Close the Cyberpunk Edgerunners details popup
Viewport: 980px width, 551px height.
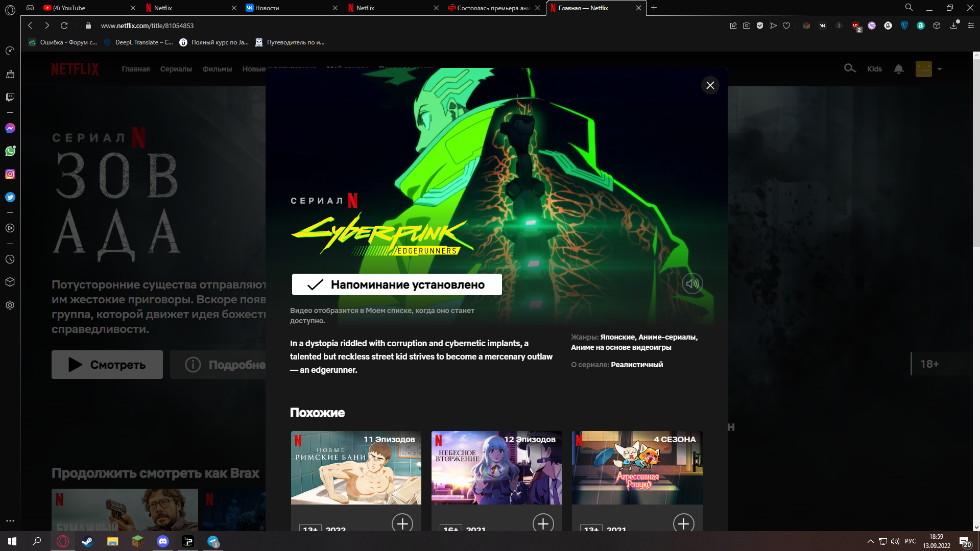coord(710,85)
